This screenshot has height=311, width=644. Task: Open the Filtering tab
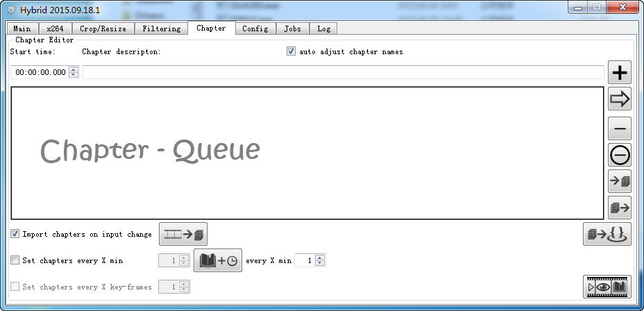(x=162, y=28)
